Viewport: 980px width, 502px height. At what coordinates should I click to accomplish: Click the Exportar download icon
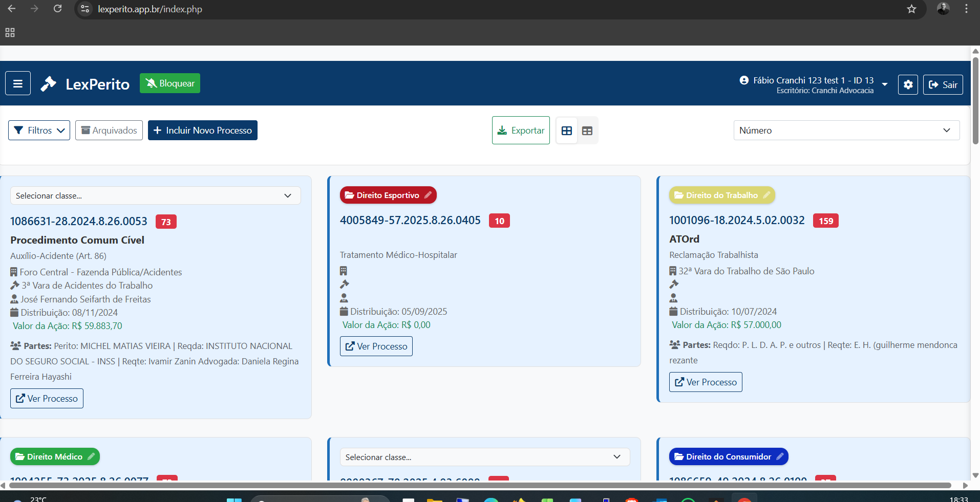click(x=502, y=130)
